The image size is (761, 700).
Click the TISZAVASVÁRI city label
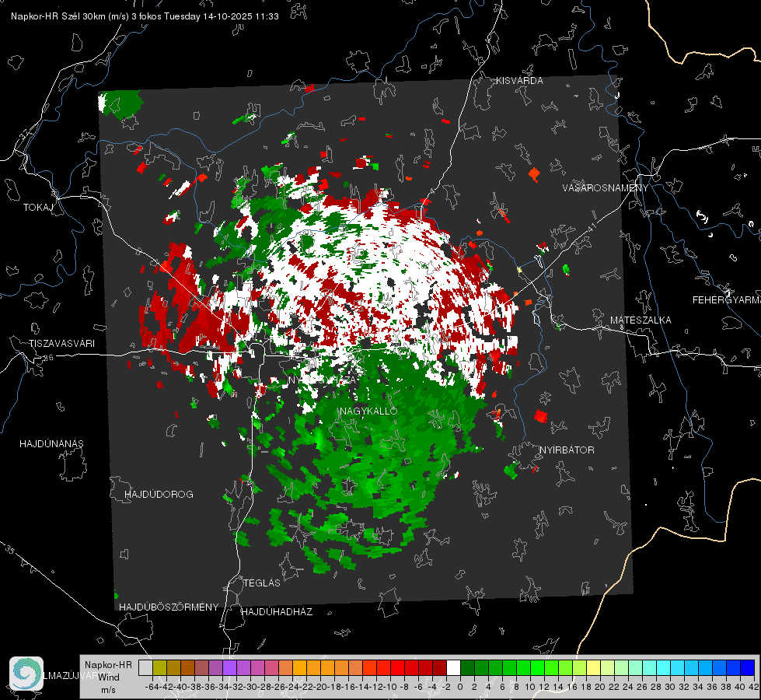[61, 344]
